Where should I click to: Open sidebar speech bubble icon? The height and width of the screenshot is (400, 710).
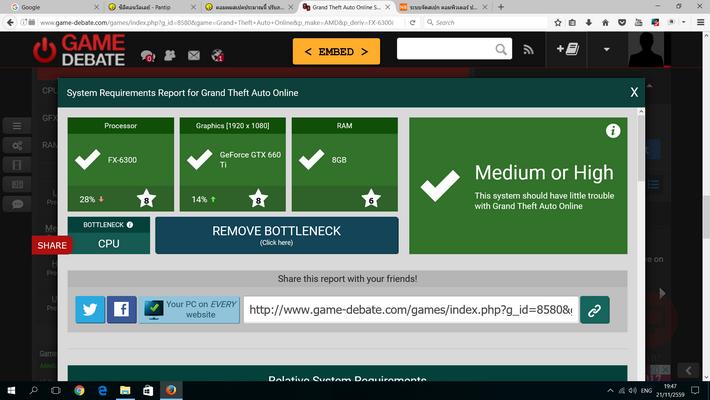click(x=17, y=204)
